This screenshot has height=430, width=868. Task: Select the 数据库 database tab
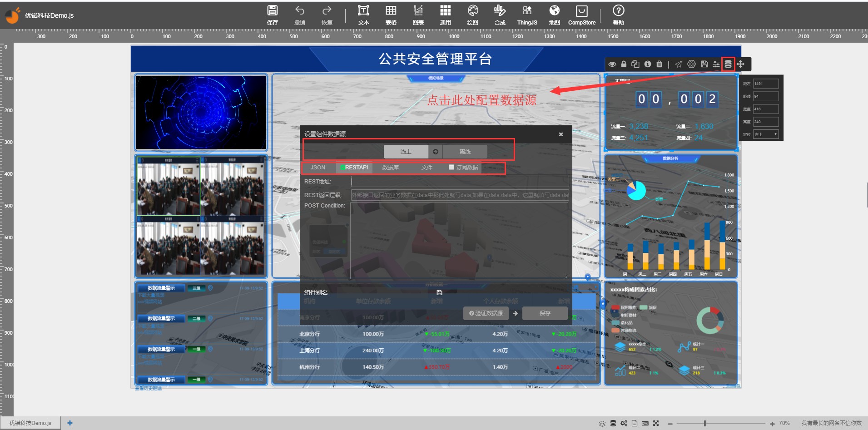[391, 168]
